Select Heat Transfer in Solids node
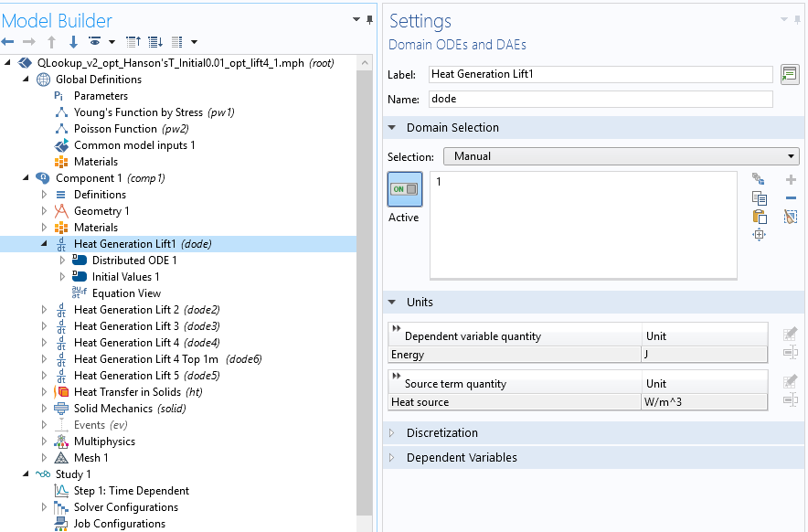Screen dimensions: 808x532 [127, 392]
